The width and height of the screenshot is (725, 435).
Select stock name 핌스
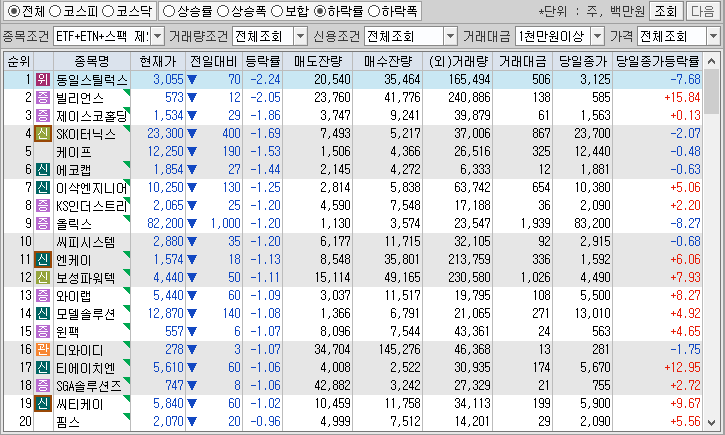click(x=68, y=422)
